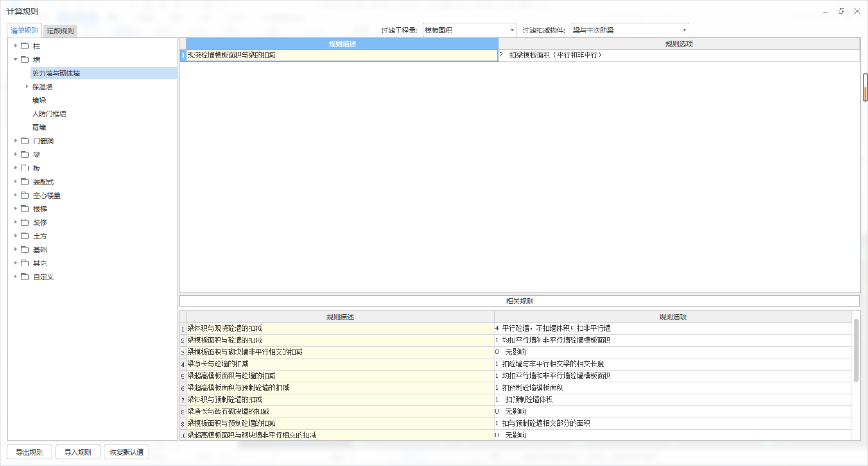The height and width of the screenshot is (466, 868).
Task: Click the 恢复默认值 button
Action: coord(127,452)
